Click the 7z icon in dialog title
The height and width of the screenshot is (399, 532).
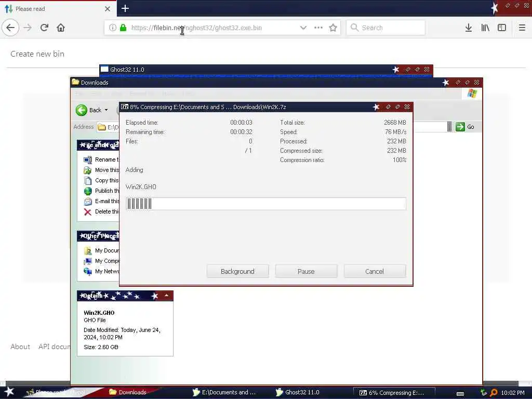125,107
